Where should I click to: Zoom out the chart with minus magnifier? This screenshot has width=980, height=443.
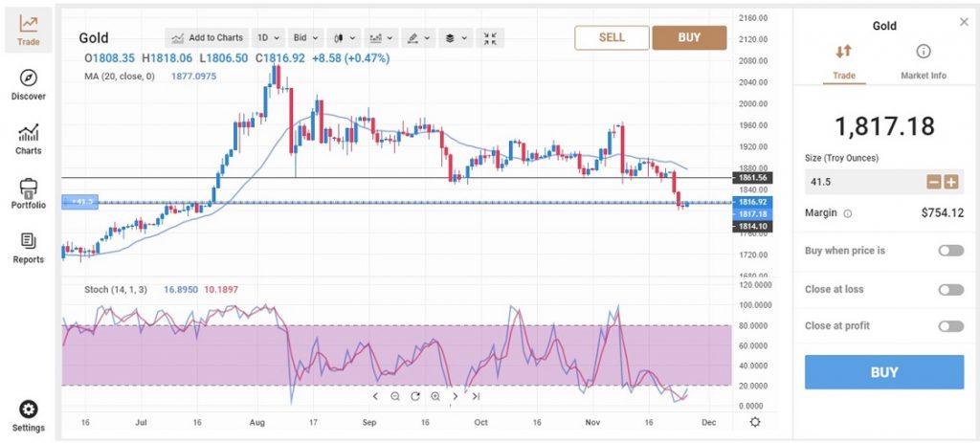[x=395, y=396]
